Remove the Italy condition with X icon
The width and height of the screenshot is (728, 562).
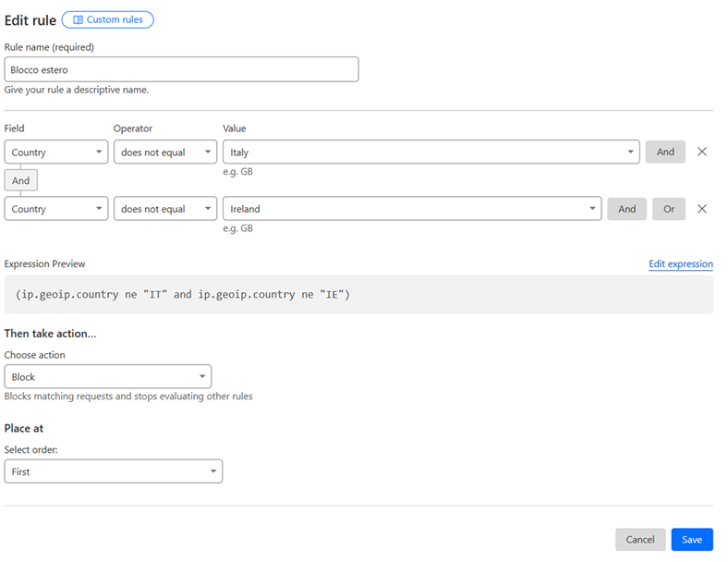click(x=702, y=152)
